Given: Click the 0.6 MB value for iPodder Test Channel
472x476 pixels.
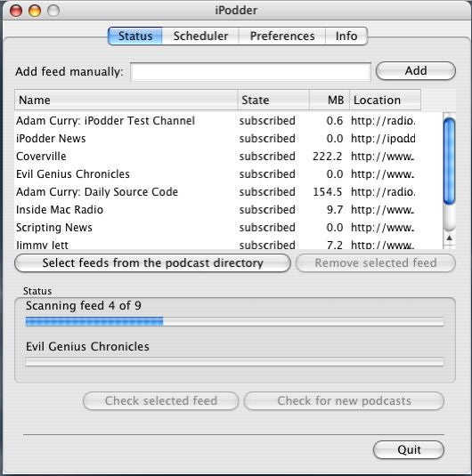Looking at the screenshot, I should click(x=335, y=120).
